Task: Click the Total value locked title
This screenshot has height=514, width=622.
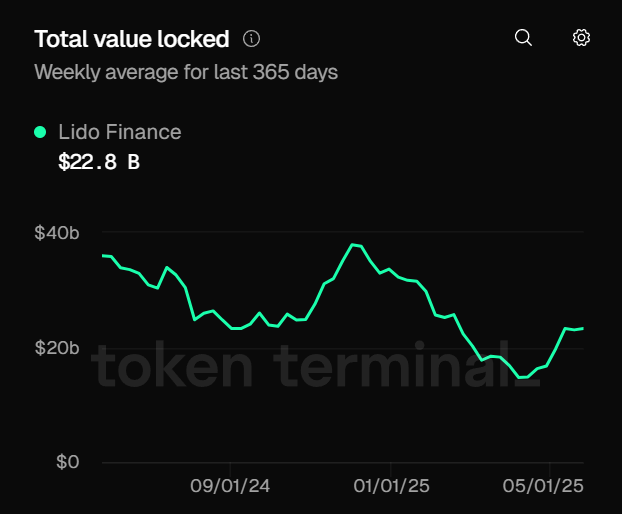Action: (x=132, y=39)
